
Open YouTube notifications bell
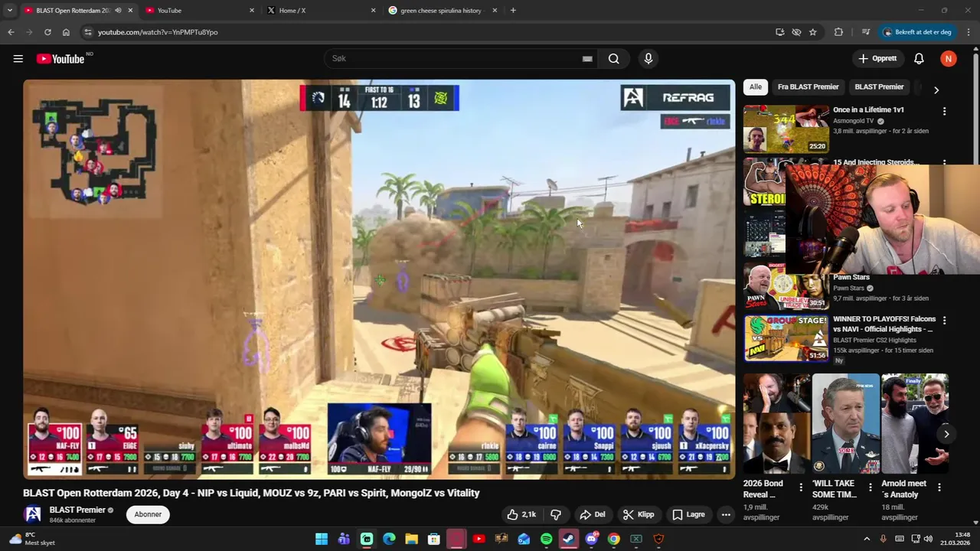pos(919,59)
